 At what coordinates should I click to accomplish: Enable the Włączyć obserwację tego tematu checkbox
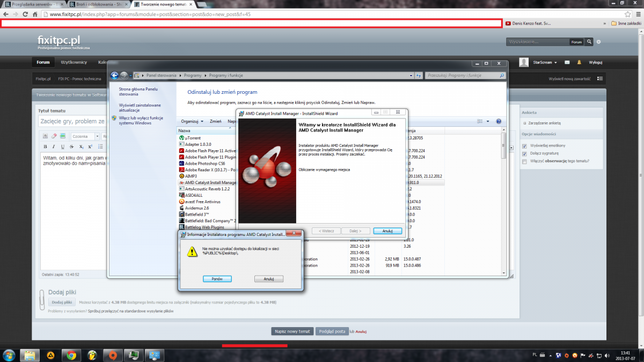(x=524, y=161)
